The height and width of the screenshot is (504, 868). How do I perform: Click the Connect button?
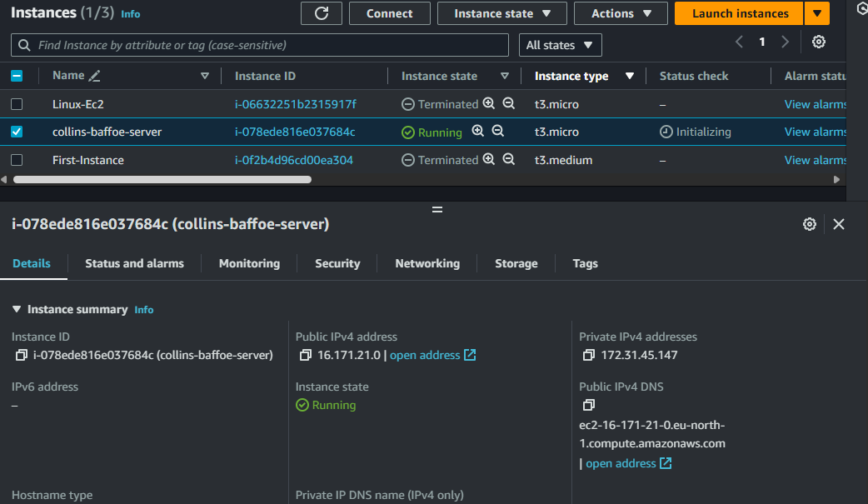[x=389, y=13]
